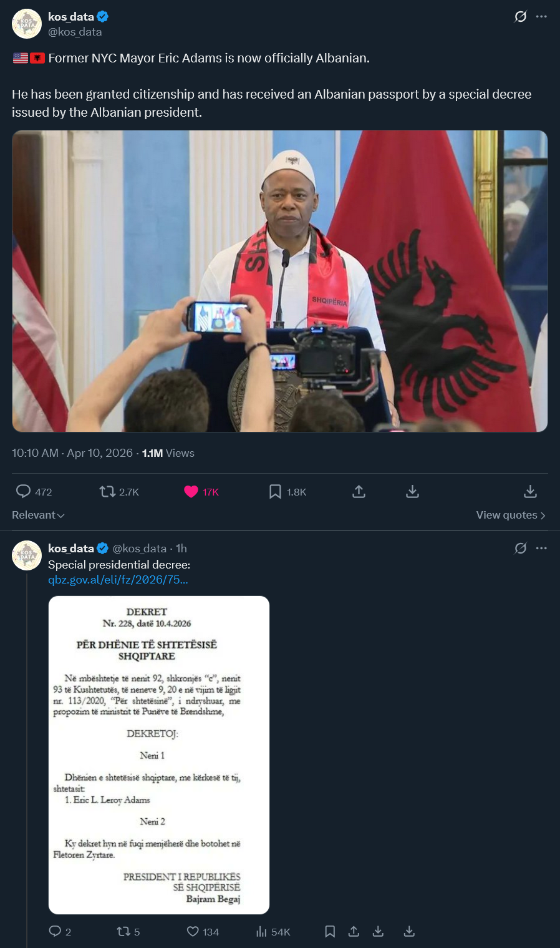Expand the Relevant sort dropdown
Viewport: 560px width, 948px height.
[38, 516]
